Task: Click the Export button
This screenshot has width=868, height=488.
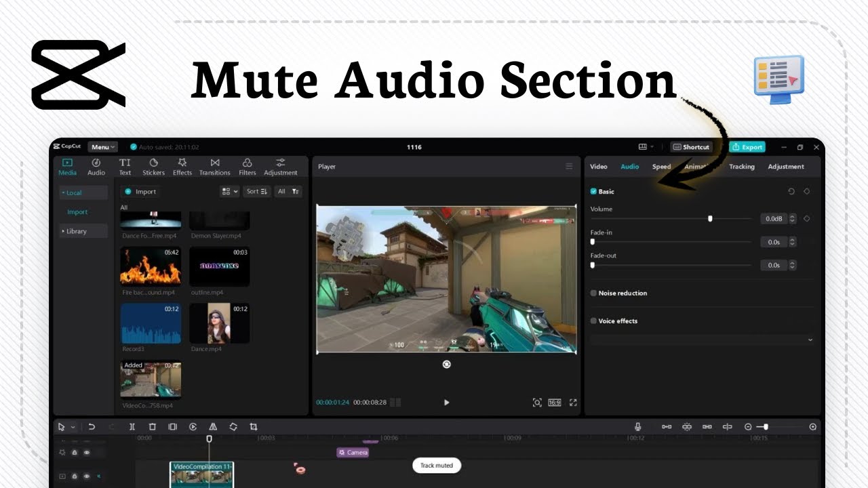Action: (747, 147)
